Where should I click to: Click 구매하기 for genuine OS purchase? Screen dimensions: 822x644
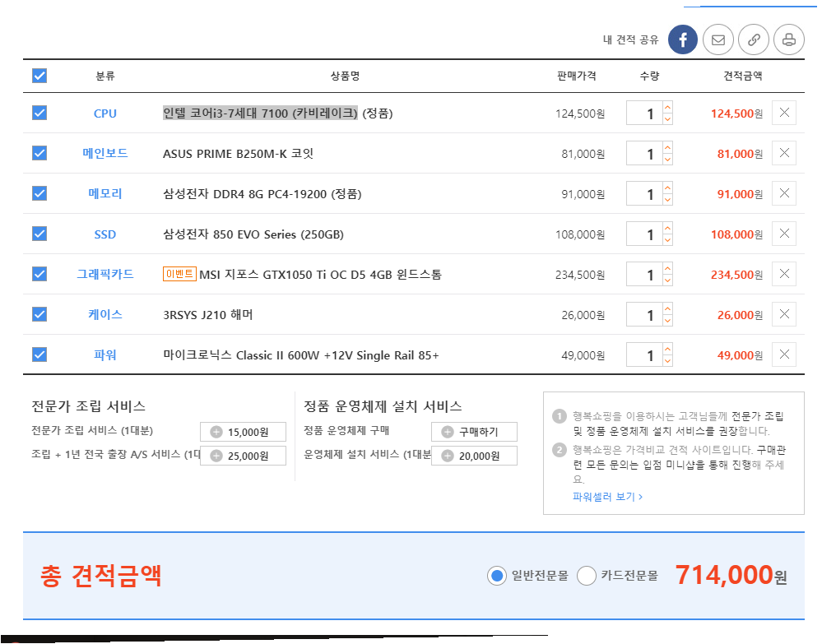click(474, 432)
